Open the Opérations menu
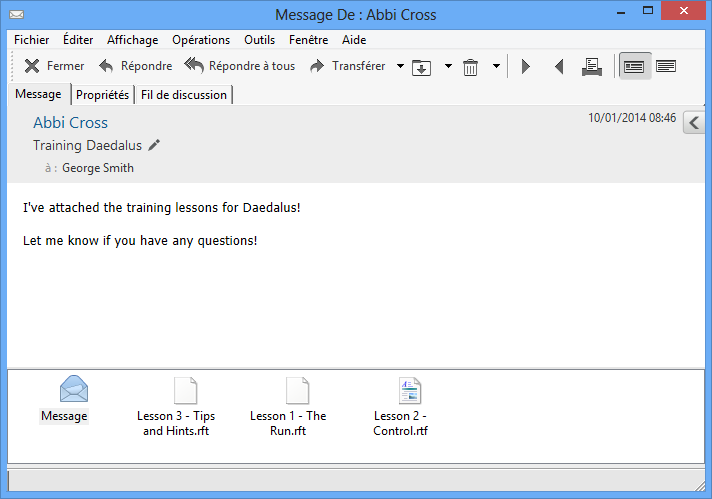 201,40
